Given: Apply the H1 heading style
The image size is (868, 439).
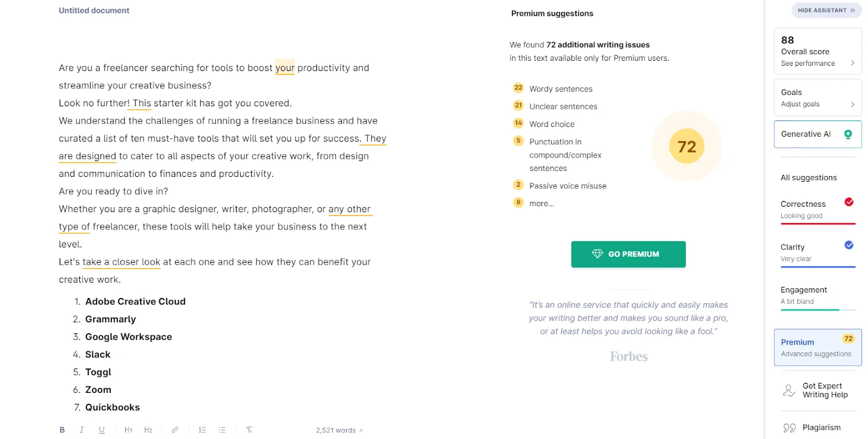Looking at the screenshot, I should coord(128,429).
